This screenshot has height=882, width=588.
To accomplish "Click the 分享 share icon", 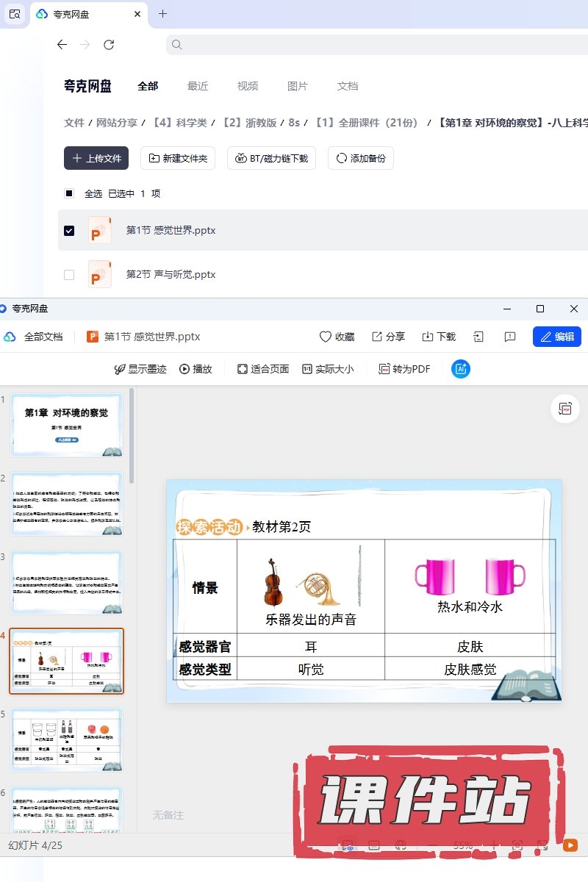I will pos(388,337).
